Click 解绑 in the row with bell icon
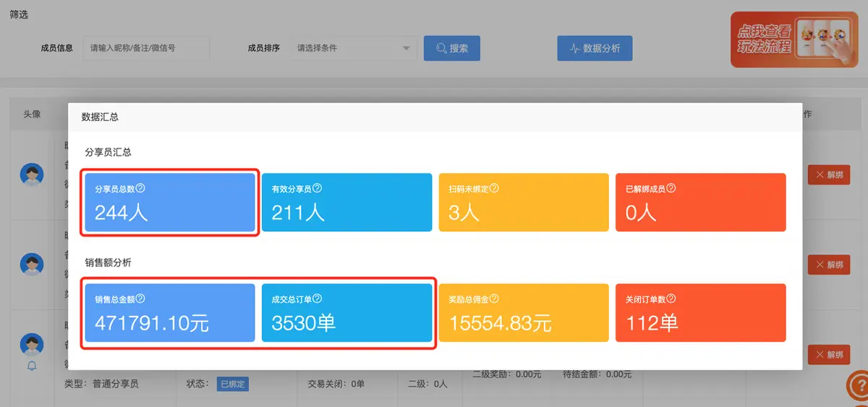 click(x=829, y=355)
